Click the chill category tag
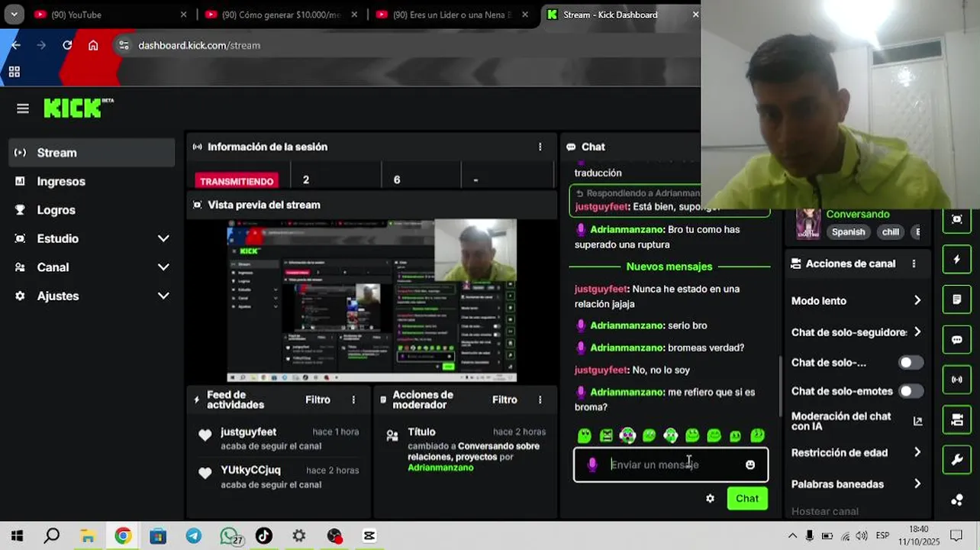 point(890,232)
